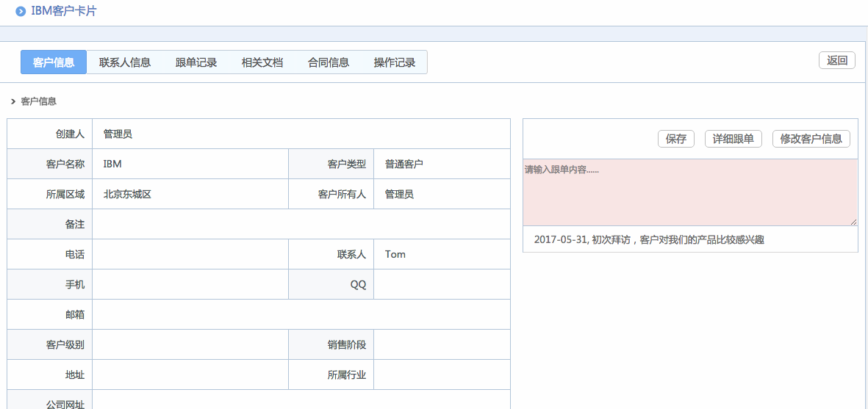Click the 管理员 creator value
Viewport: 868px width, 409px height.
118,134
